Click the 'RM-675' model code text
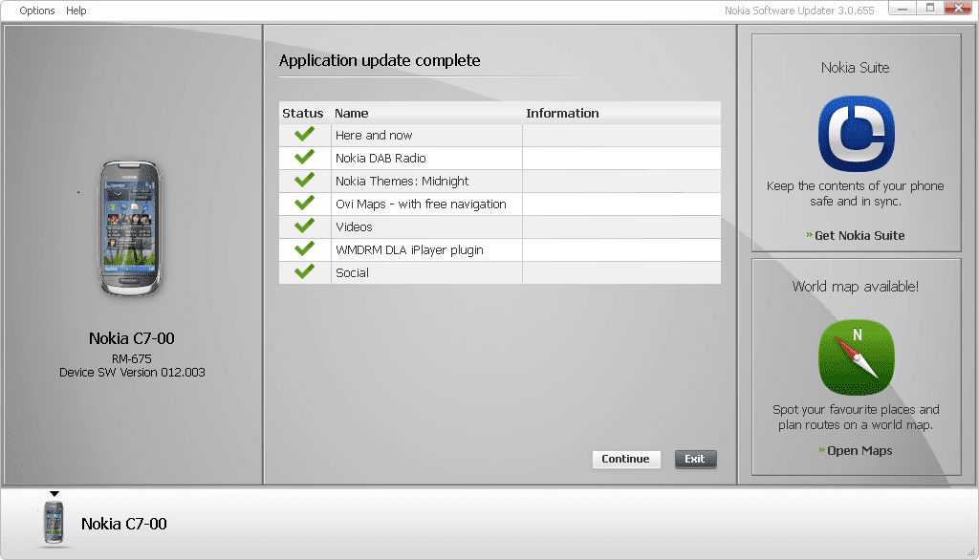 click(x=132, y=359)
